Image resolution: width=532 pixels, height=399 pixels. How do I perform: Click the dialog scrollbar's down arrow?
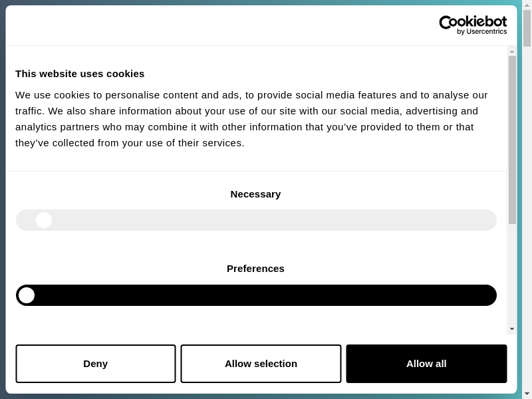512,329
